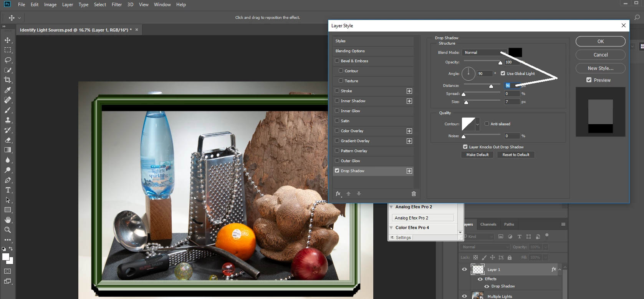Image resolution: width=644 pixels, height=299 pixels.
Task: Select the Eyedropper tool
Action: [8, 90]
